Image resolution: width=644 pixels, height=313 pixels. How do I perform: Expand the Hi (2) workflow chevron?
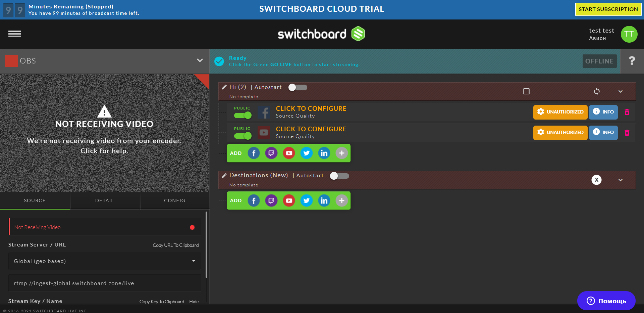click(x=621, y=91)
